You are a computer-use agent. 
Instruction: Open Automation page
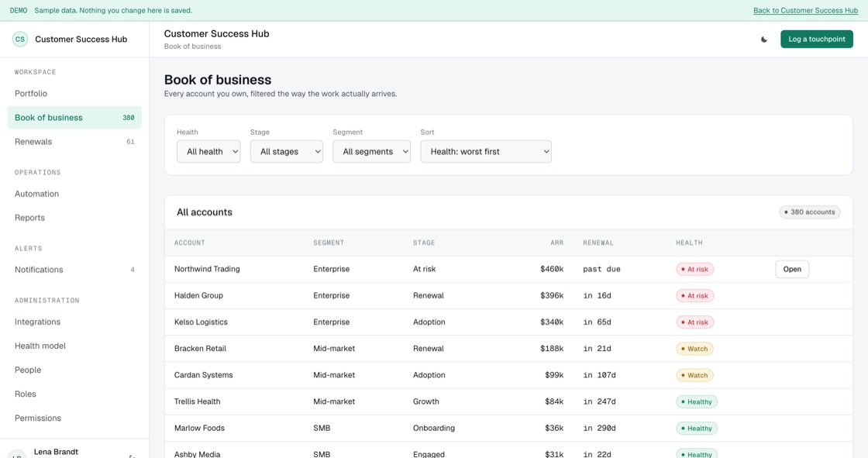pos(74,194)
